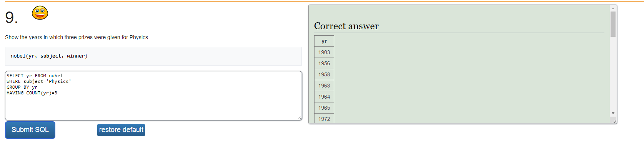Submit the SQL query

30,130
